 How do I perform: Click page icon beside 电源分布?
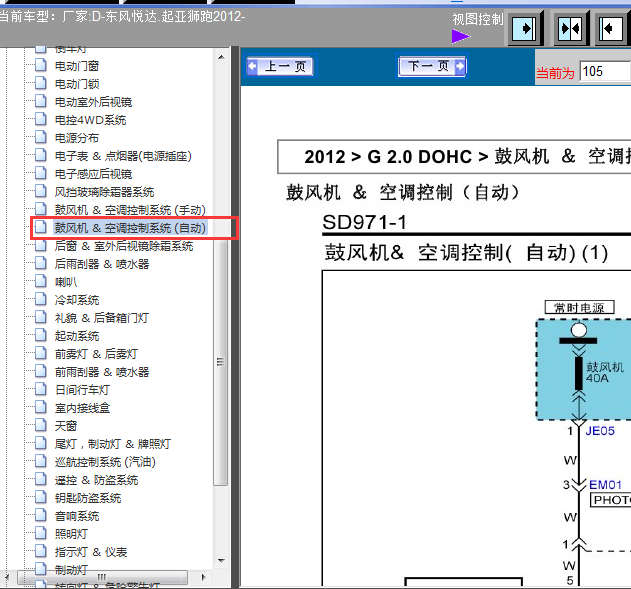pyautogui.click(x=41, y=137)
